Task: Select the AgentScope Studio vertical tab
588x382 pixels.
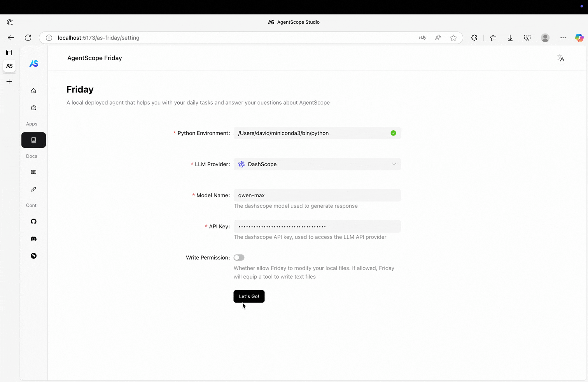Action: [9, 66]
